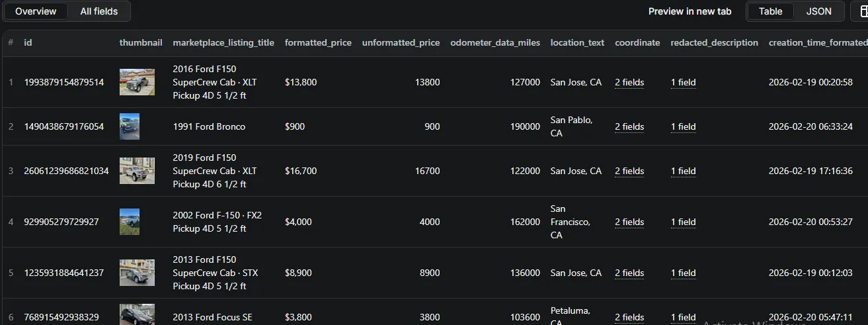
Task: Switch to JSON view
Action: click(818, 11)
